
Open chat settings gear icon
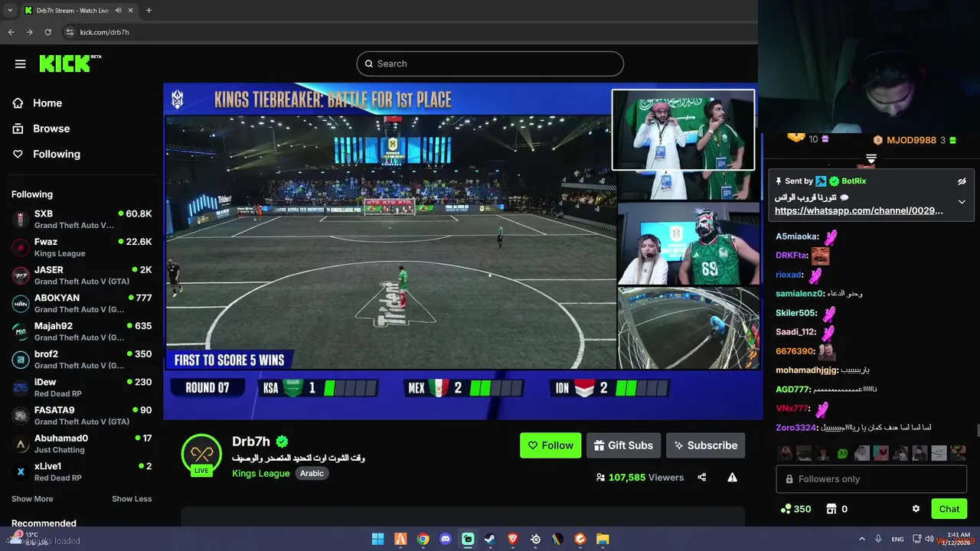click(916, 509)
